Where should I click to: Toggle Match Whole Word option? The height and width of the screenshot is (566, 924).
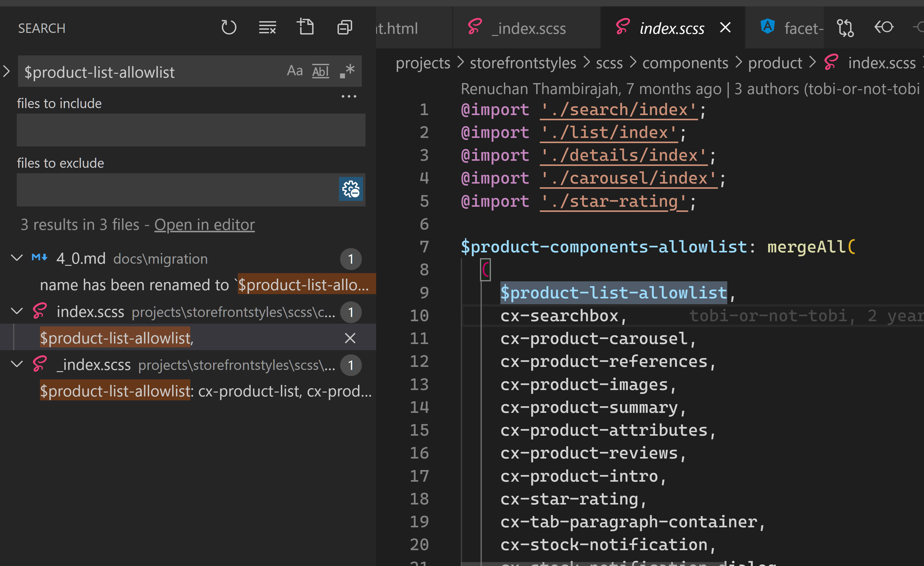coord(321,71)
